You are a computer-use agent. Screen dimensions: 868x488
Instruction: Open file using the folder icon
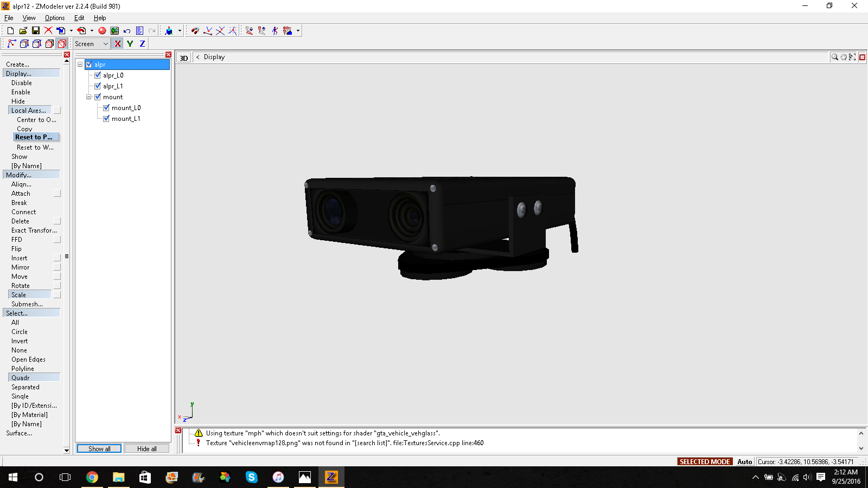click(x=23, y=31)
